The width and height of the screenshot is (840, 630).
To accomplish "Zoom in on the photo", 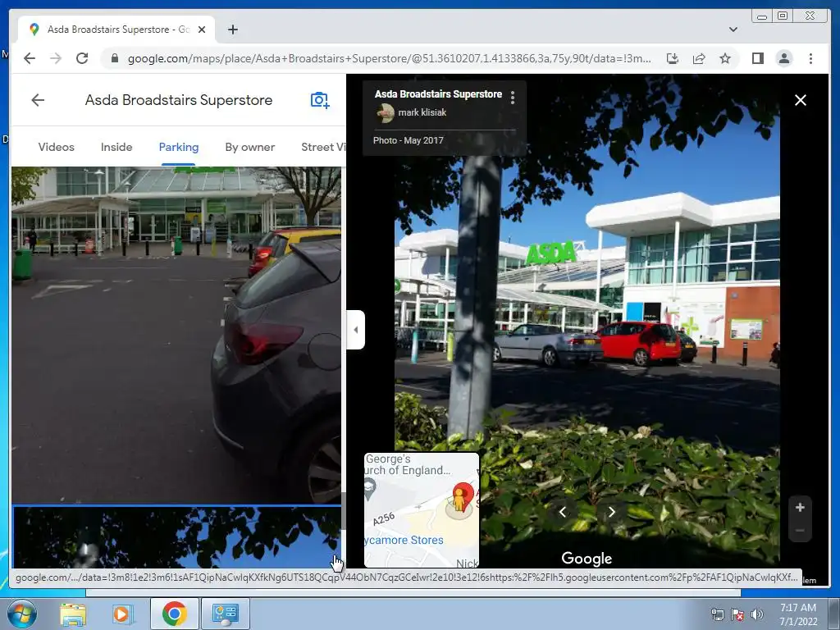I will (x=800, y=507).
